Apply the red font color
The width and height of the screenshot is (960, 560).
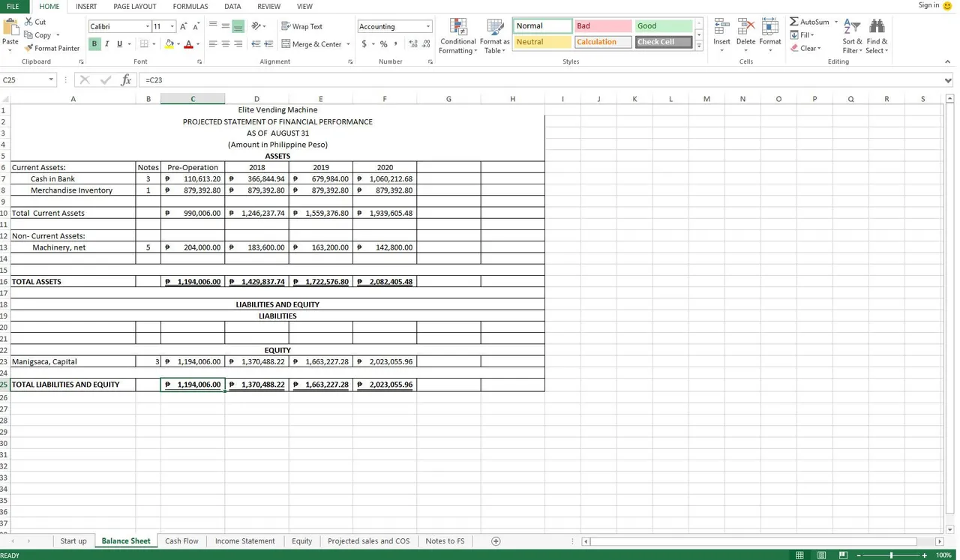188,44
